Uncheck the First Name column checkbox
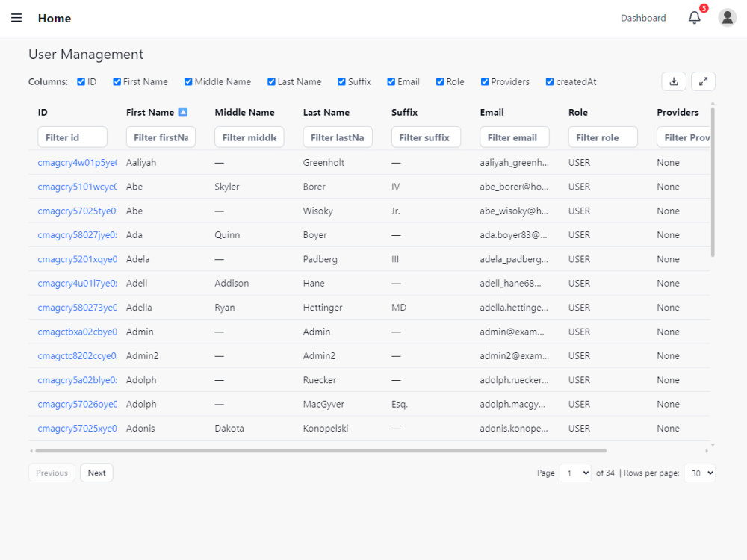Screen dimensions: 747x560 coord(117,82)
